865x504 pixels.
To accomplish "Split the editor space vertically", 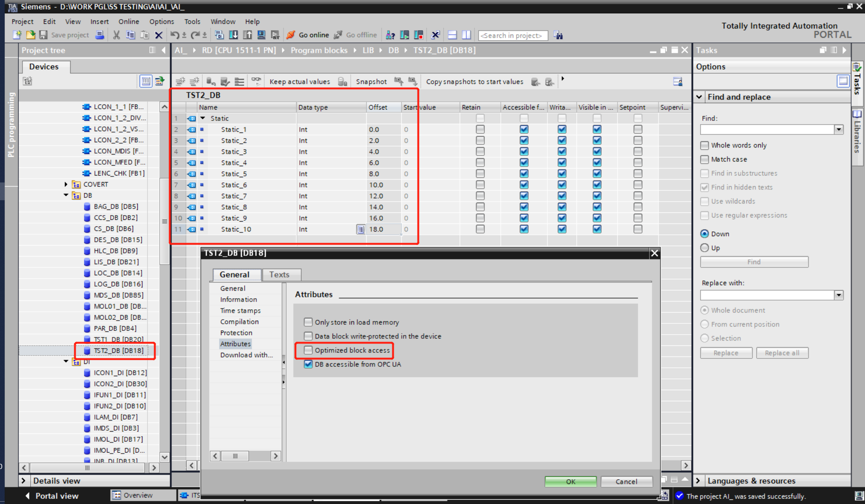I will click(x=466, y=35).
